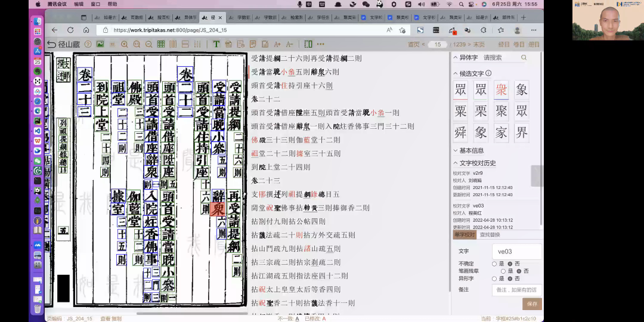Image resolution: width=644 pixels, height=322 pixels.
Task: Collapse the 异体字 section
Action: pyautogui.click(x=456, y=58)
